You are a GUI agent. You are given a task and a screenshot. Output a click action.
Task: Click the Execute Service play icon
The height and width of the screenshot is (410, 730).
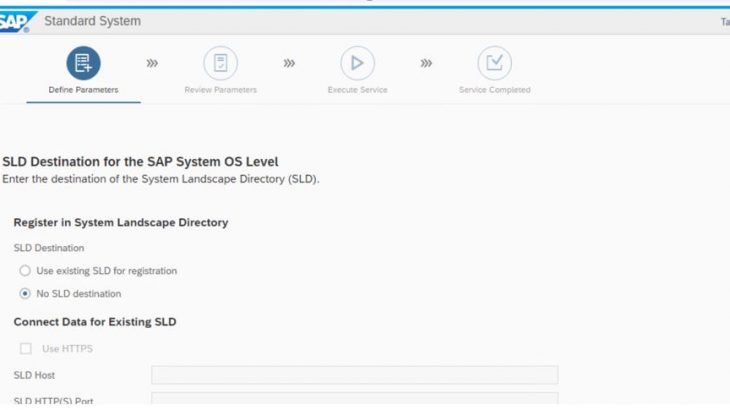pos(357,64)
